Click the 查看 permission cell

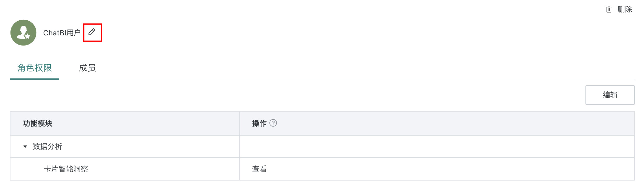tap(259, 169)
